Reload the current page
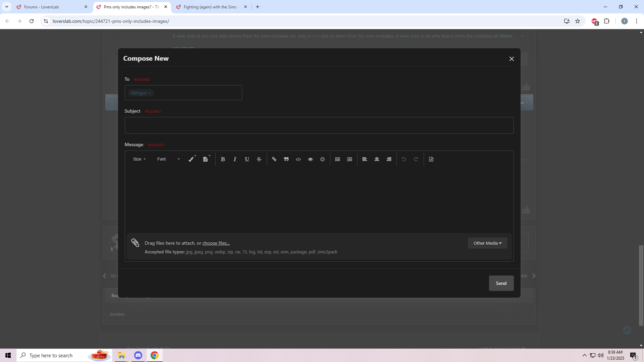Screen dimensions: 644x362 [32, 21]
